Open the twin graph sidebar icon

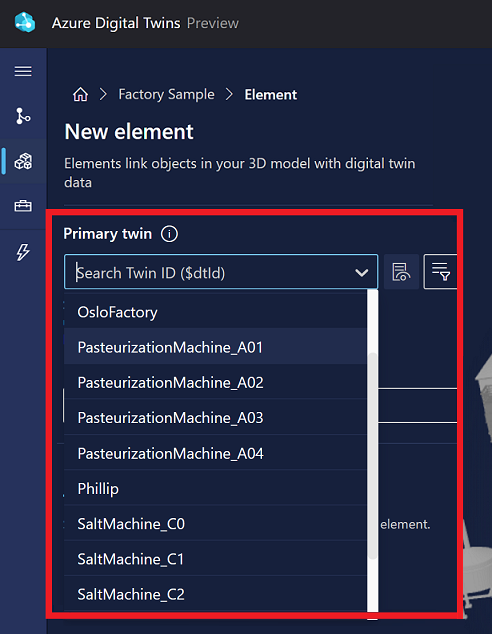(23, 116)
